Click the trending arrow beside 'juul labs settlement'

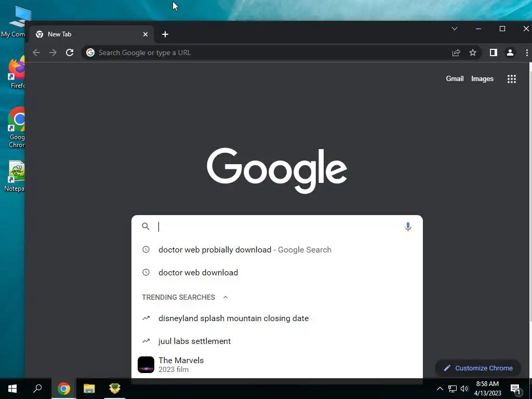pos(146,341)
